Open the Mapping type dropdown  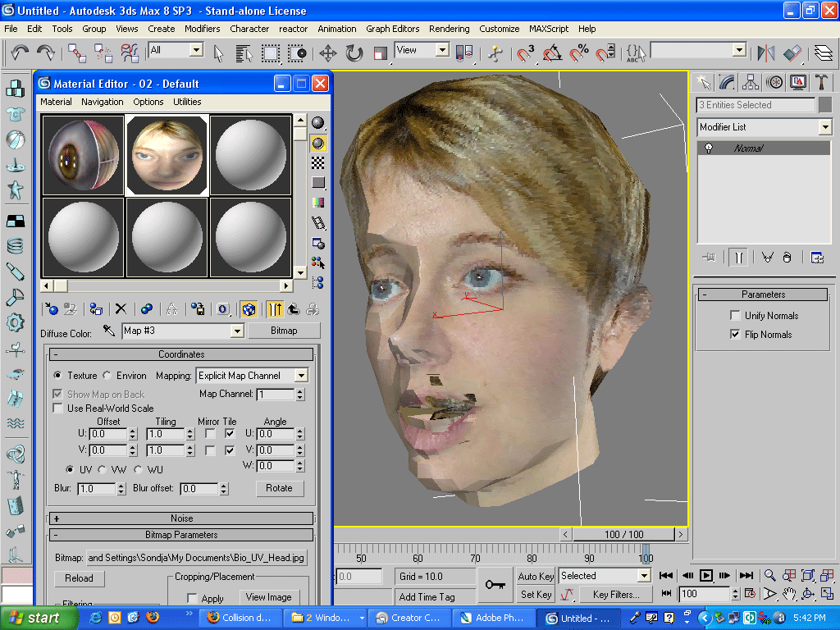pyautogui.click(x=301, y=376)
